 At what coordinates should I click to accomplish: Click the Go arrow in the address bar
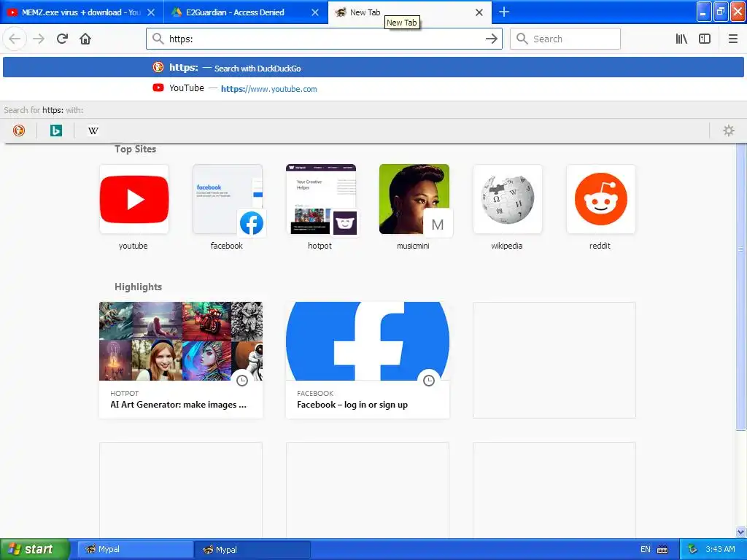pyautogui.click(x=491, y=39)
